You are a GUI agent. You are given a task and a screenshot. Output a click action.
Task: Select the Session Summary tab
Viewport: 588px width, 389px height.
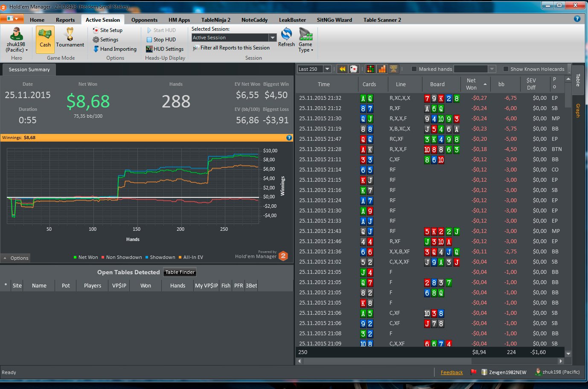point(29,70)
